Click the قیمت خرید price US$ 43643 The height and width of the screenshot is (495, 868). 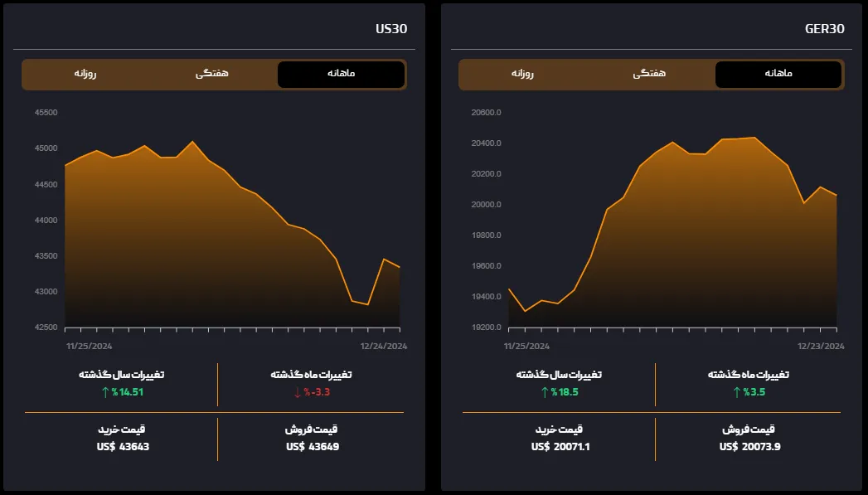click(122, 447)
